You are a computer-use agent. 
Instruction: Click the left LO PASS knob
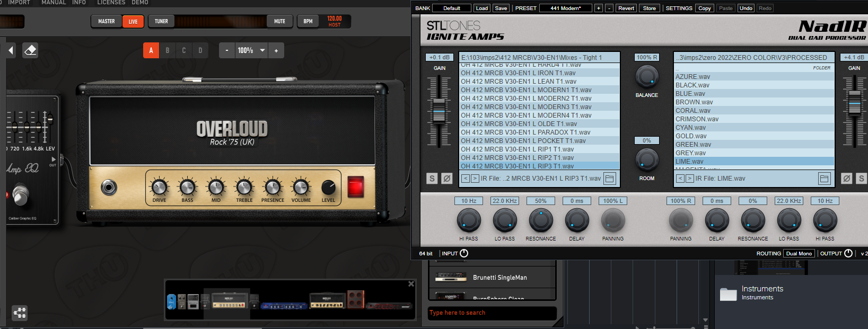[x=505, y=220]
